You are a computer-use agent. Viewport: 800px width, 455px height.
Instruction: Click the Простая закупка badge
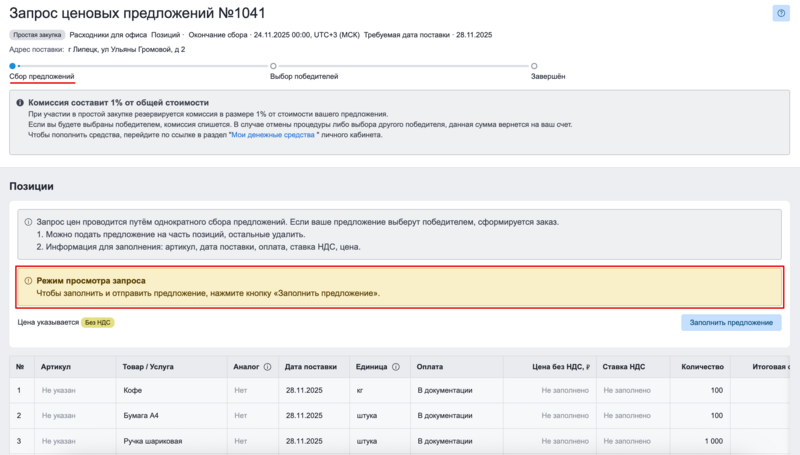(x=37, y=35)
